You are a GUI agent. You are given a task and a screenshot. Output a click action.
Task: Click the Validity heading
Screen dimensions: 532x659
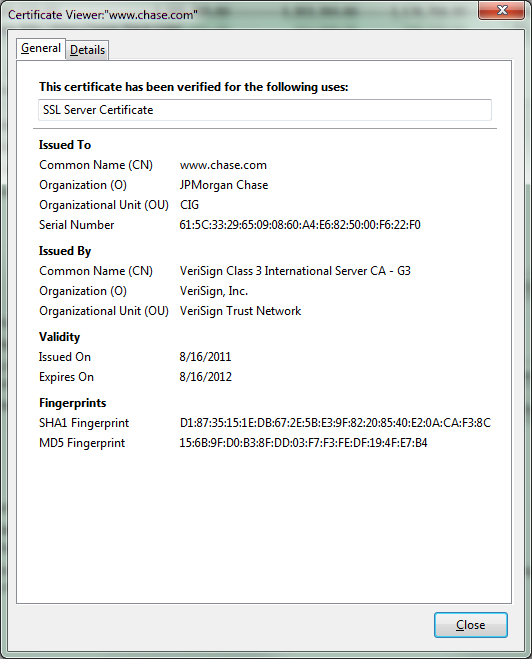coord(59,337)
